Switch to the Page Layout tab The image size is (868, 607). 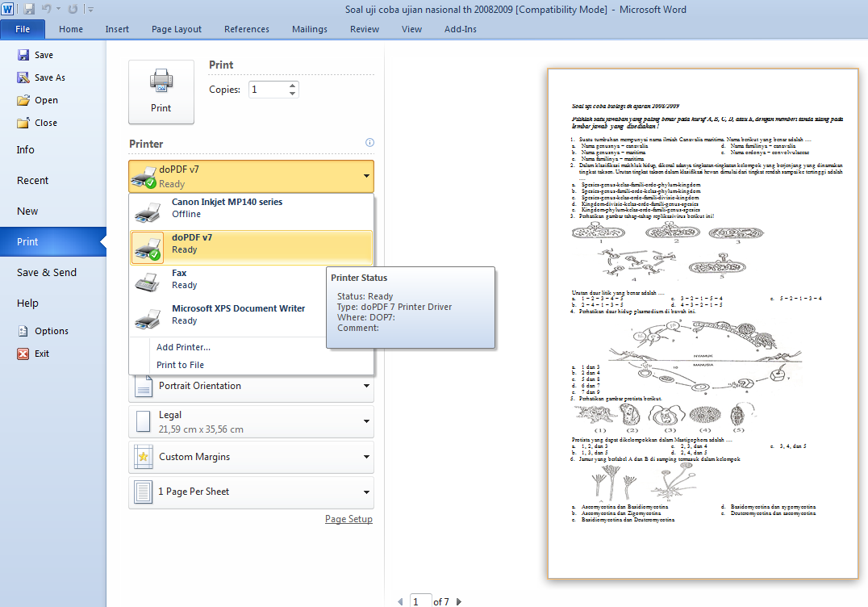point(177,29)
